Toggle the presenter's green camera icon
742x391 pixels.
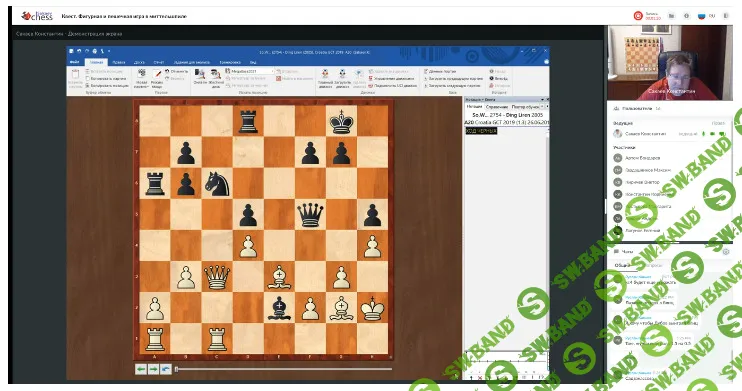(712, 134)
